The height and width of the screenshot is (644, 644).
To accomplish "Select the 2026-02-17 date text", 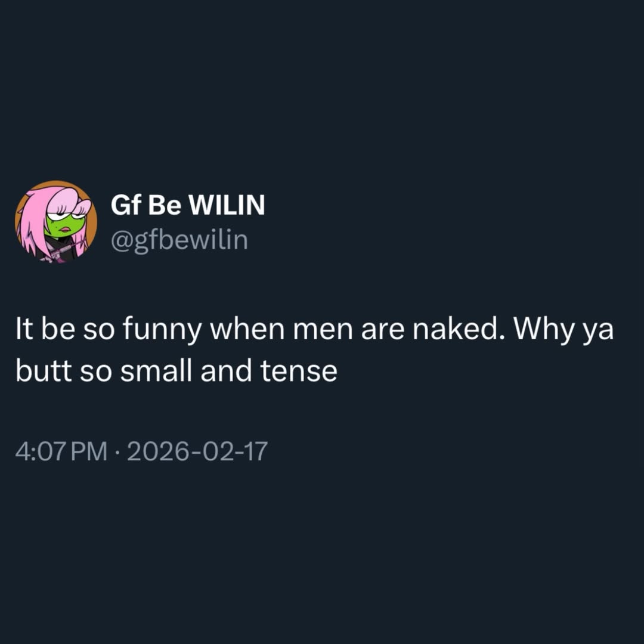I will pyautogui.click(x=197, y=451).
